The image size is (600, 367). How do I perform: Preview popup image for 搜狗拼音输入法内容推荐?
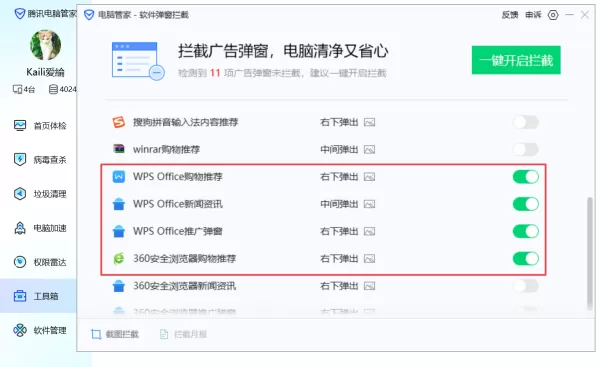[369, 122]
